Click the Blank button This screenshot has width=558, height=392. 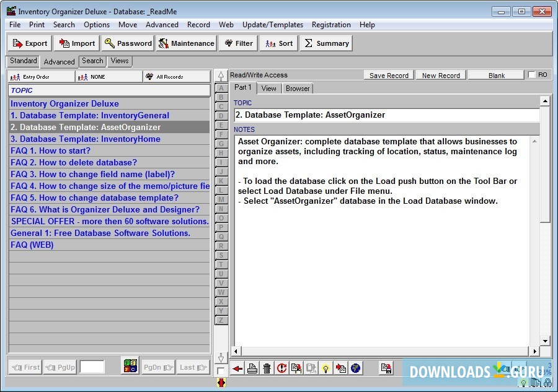click(x=497, y=76)
